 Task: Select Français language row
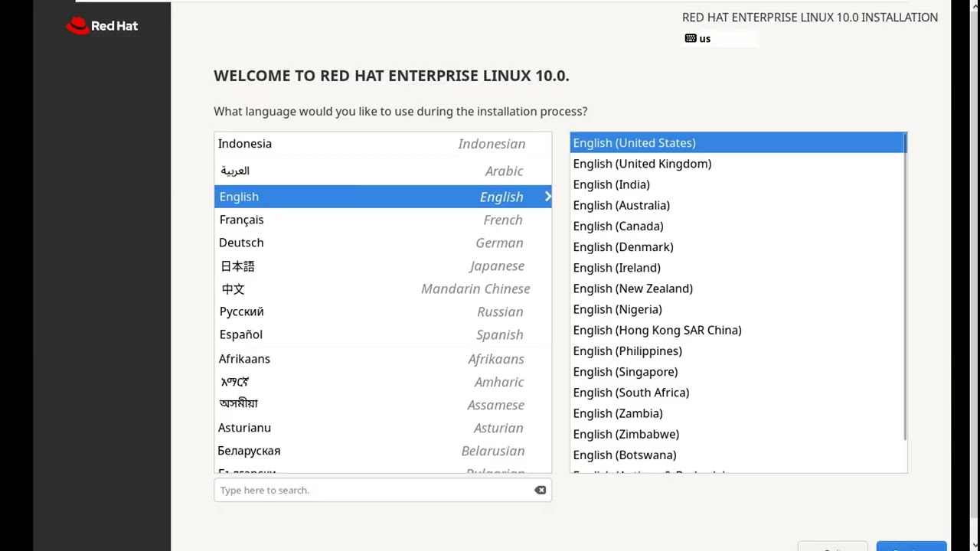coord(383,220)
